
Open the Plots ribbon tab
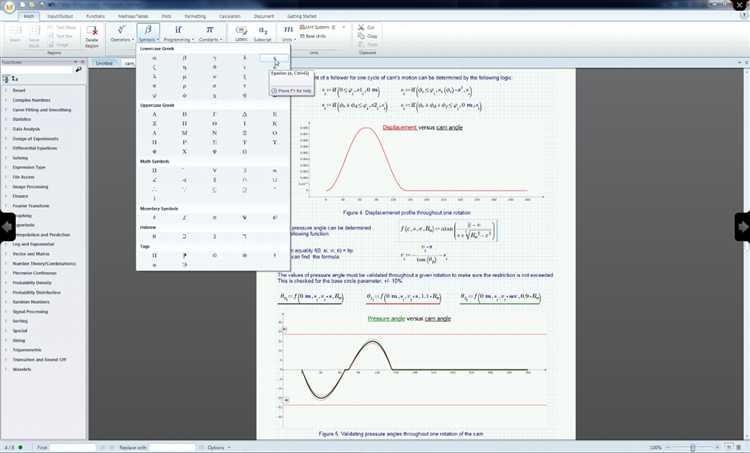(166, 16)
